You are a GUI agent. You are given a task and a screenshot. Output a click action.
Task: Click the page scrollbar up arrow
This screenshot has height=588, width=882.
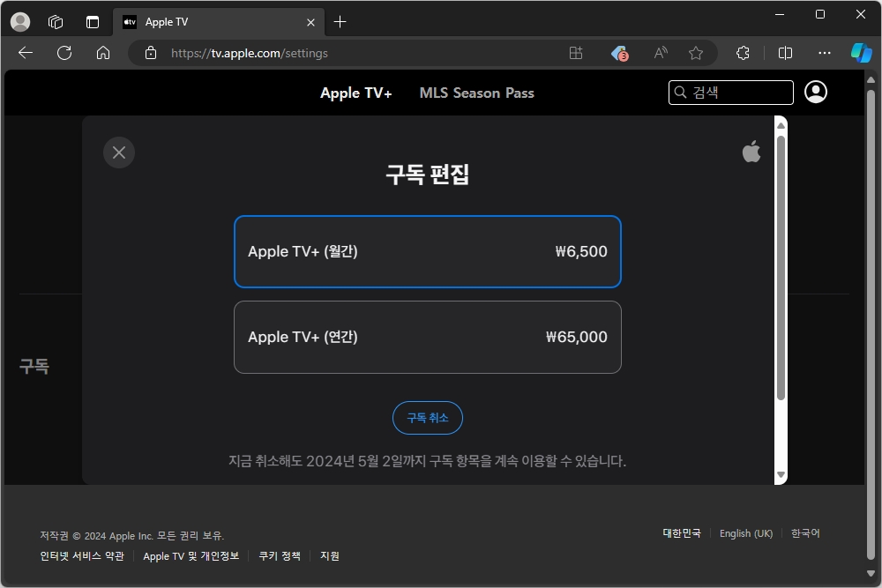[x=871, y=80]
